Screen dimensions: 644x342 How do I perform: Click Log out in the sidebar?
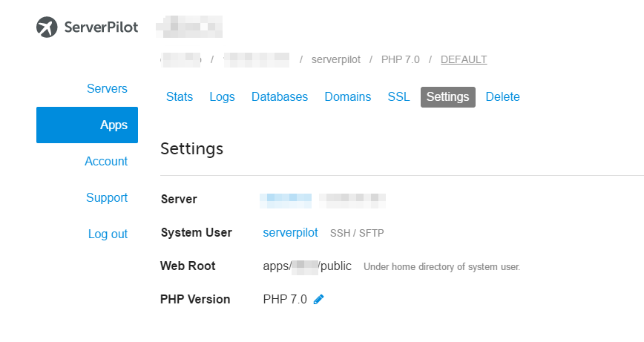click(x=108, y=234)
